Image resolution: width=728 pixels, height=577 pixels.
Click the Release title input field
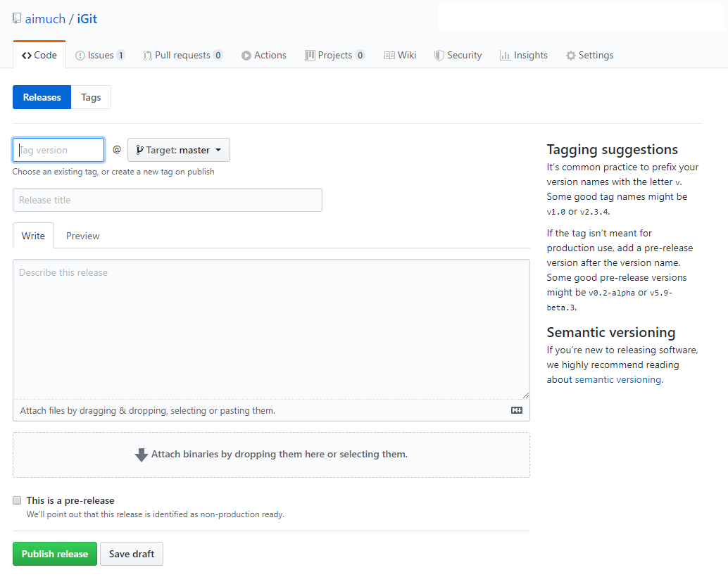coord(168,200)
